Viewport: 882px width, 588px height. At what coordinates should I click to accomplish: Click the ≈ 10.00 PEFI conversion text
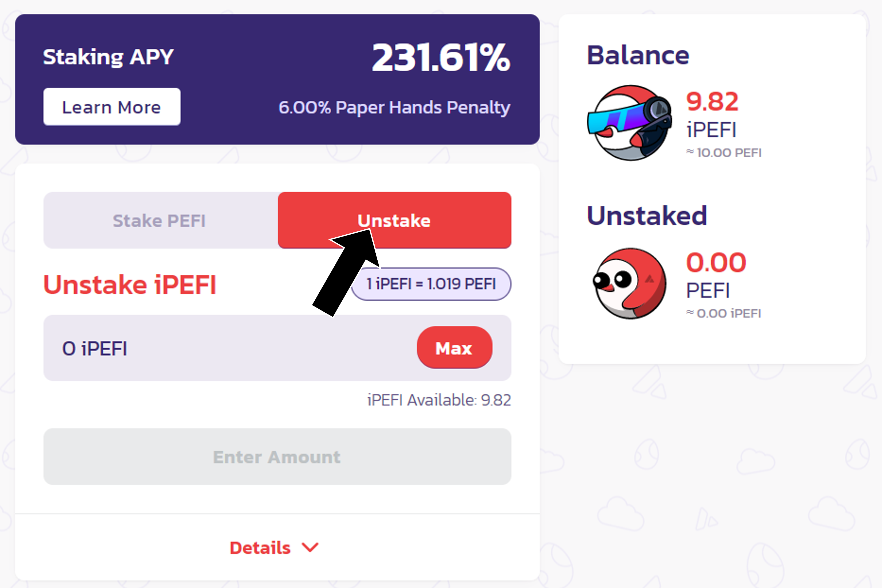pos(724,153)
